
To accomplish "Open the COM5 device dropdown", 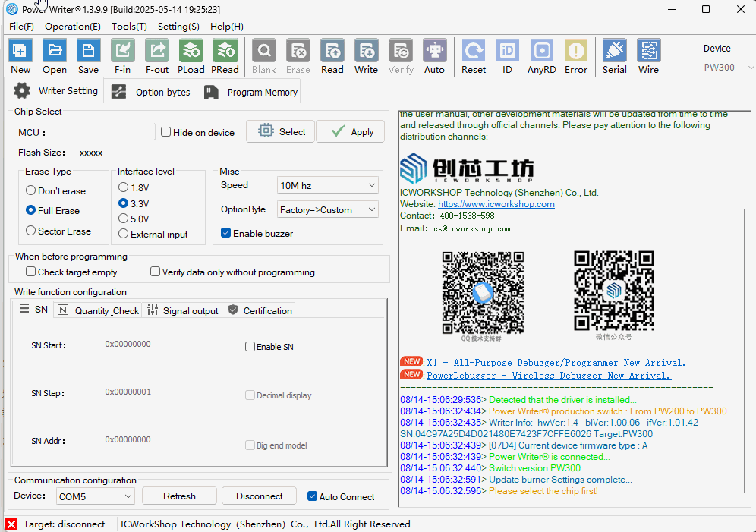I will tap(96, 496).
